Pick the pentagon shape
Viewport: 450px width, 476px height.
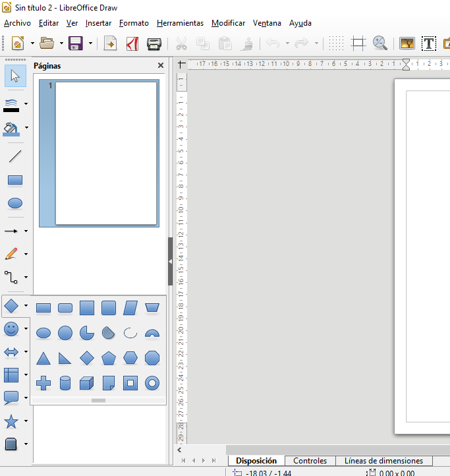109,358
